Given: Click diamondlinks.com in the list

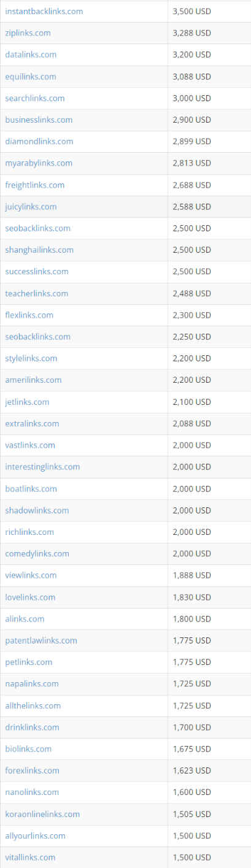Looking at the screenshot, I should (x=39, y=141).
